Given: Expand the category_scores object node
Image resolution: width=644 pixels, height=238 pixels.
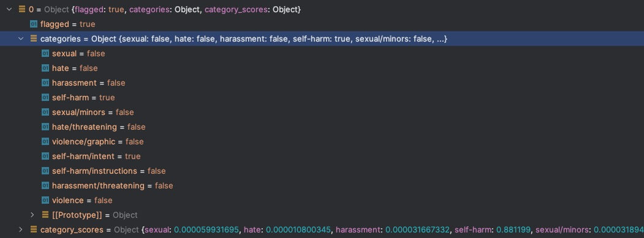Looking at the screenshot, I should 21,230.
